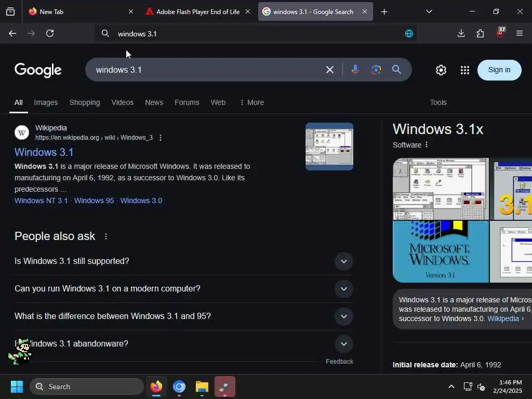The image size is (532, 399).
Task: Open the More search filters menu
Action: click(252, 102)
